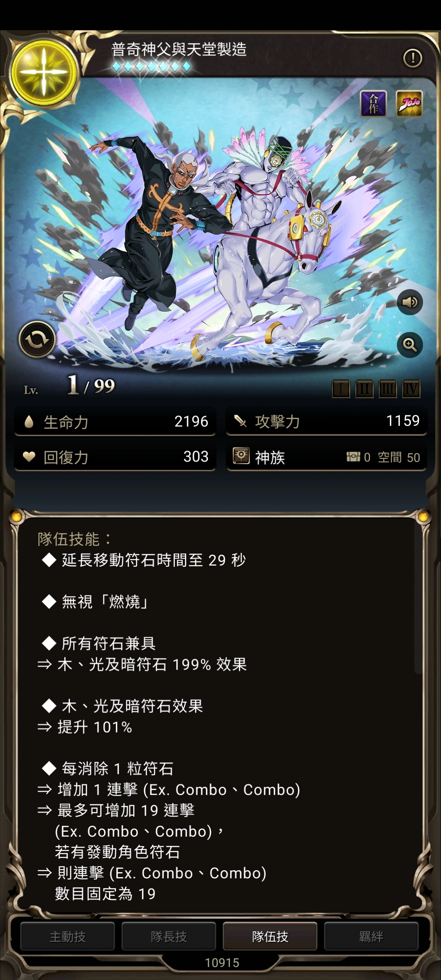The image size is (441, 980).
Task: Zoom artwork with magnifier icon
Action: click(410, 345)
